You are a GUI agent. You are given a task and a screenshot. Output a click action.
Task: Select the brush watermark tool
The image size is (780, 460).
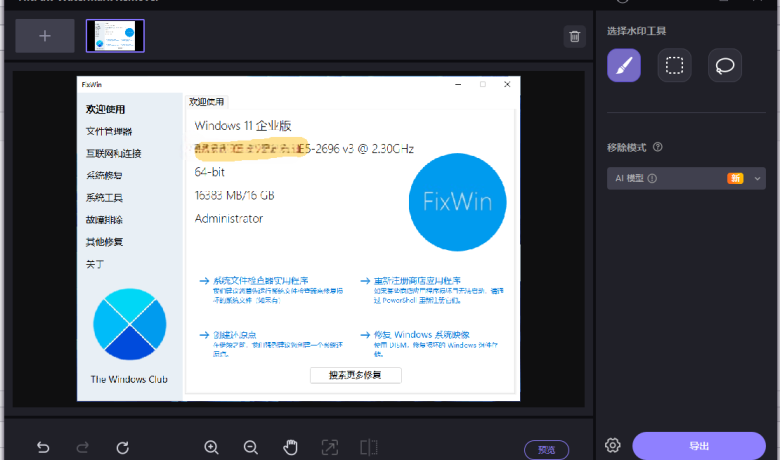[624, 65]
